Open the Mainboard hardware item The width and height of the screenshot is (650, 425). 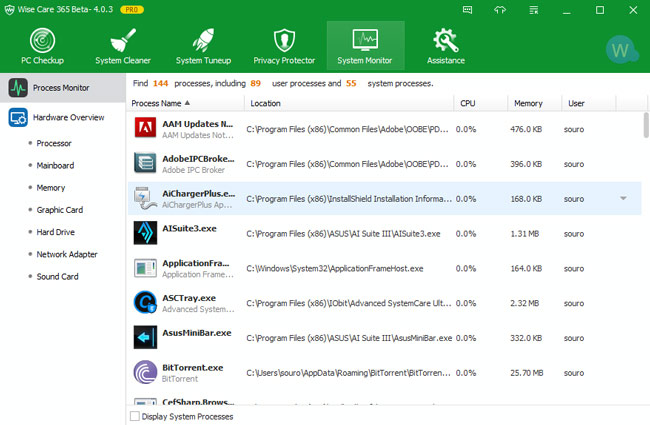point(55,165)
